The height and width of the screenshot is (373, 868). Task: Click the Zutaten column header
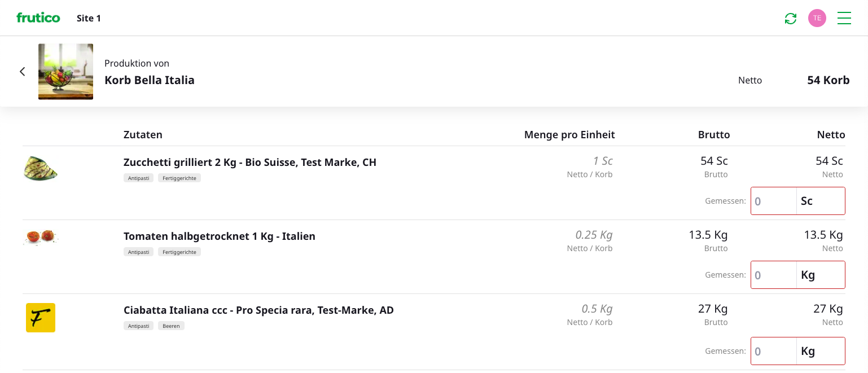click(143, 135)
